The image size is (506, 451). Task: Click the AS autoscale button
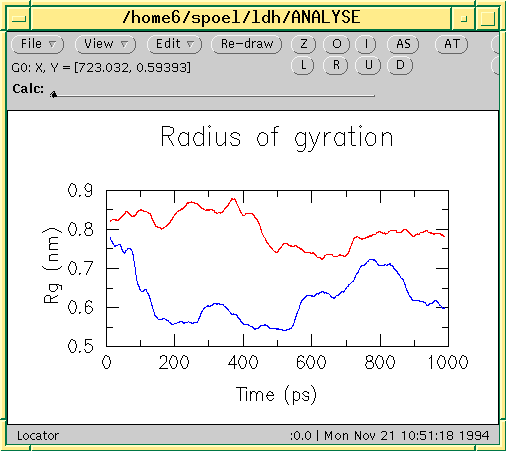(403, 44)
